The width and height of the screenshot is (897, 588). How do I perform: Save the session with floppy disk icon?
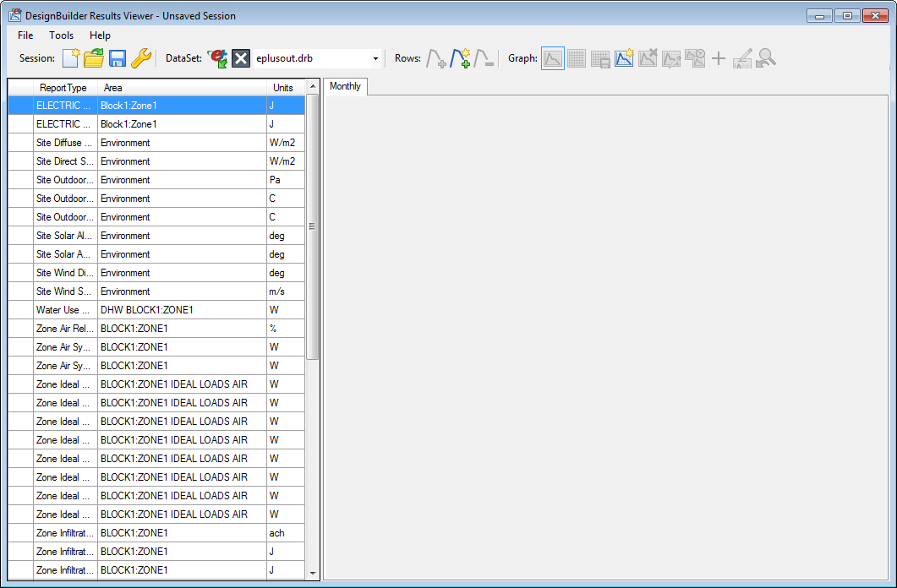[x=118, y=58]
